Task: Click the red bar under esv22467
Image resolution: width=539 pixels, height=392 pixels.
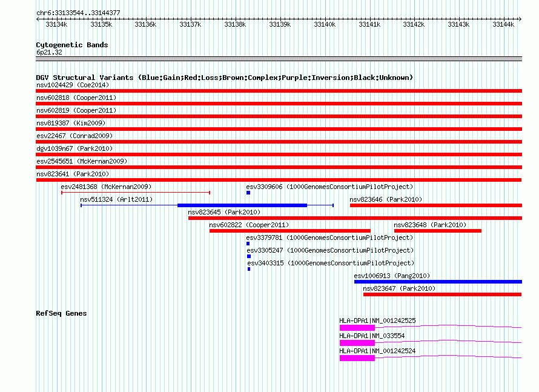Action: [279, 142]
